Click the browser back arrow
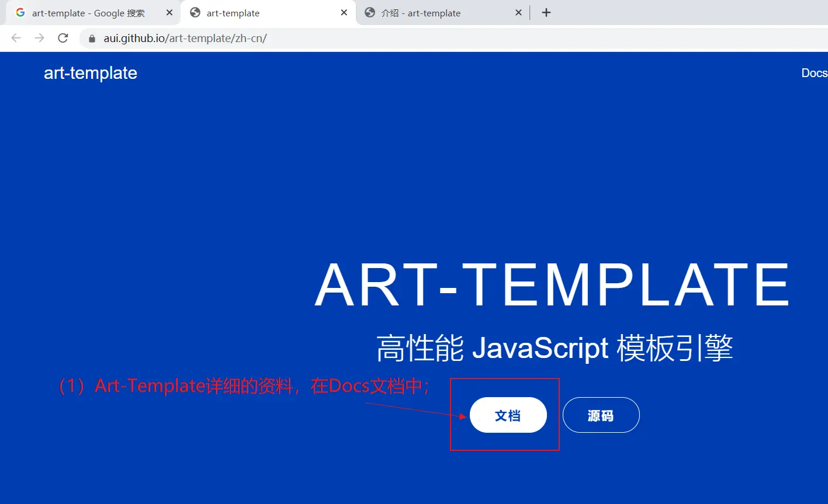 [16, 39]
